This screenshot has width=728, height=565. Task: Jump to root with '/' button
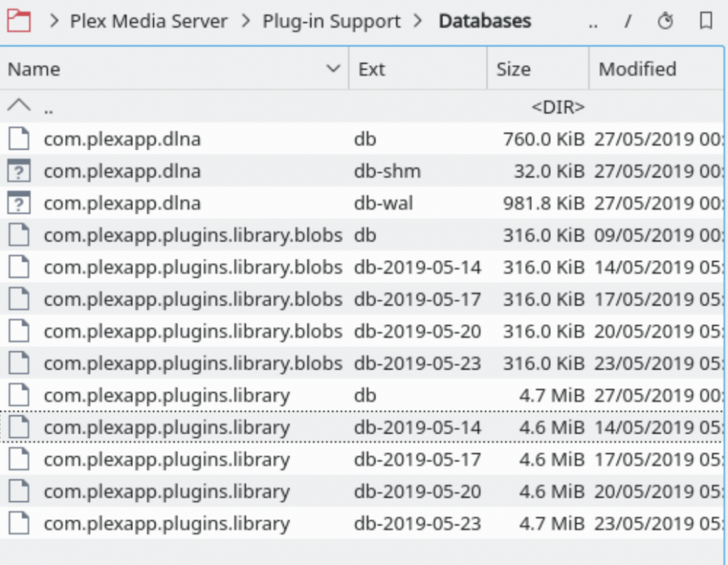click(x=628, y=21)
